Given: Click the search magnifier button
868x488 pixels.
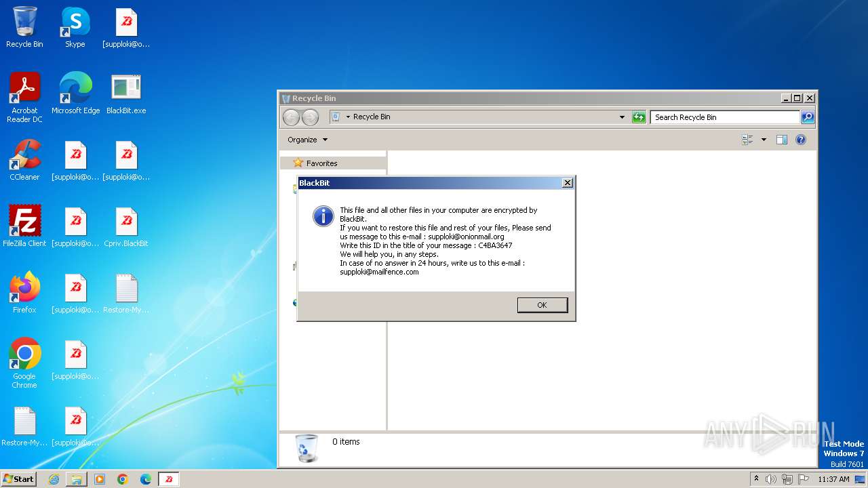Looking at the screenshot, I should click(x=808, y=117).
